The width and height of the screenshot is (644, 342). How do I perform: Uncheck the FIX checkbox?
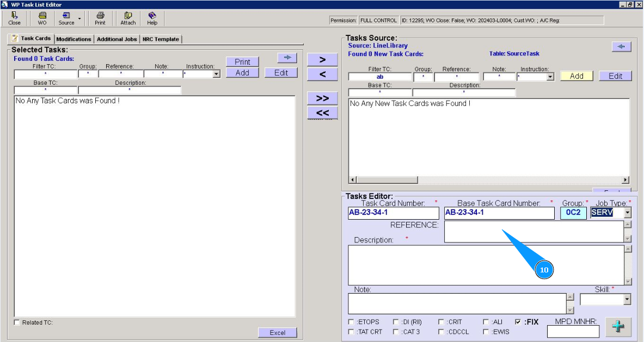pos(518,322)
